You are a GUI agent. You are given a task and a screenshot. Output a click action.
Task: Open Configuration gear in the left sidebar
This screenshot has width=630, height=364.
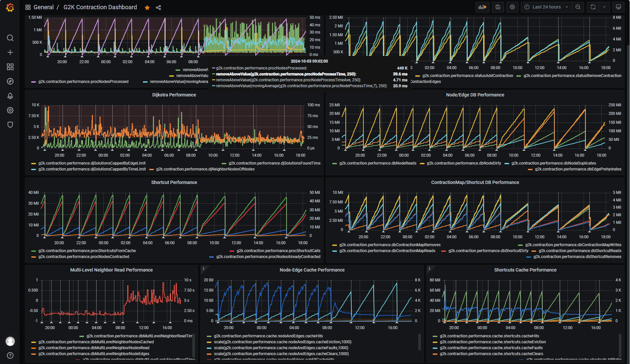point(10,110)
